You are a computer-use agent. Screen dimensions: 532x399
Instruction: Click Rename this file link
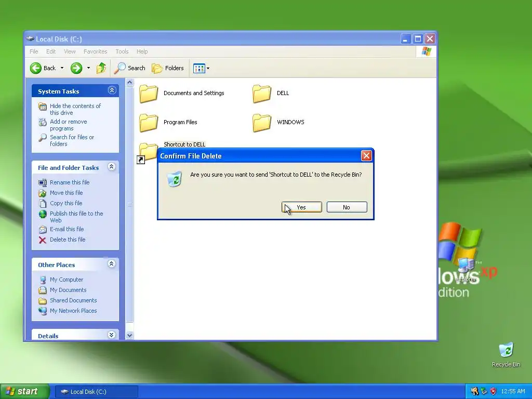tap(70, 182)
